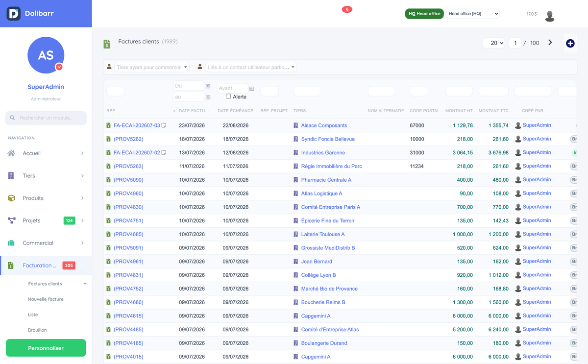The height and width of the screenshot is (364, 588).
Task: Click the red arrow badge on AS avatar
Action: point(59,67)
